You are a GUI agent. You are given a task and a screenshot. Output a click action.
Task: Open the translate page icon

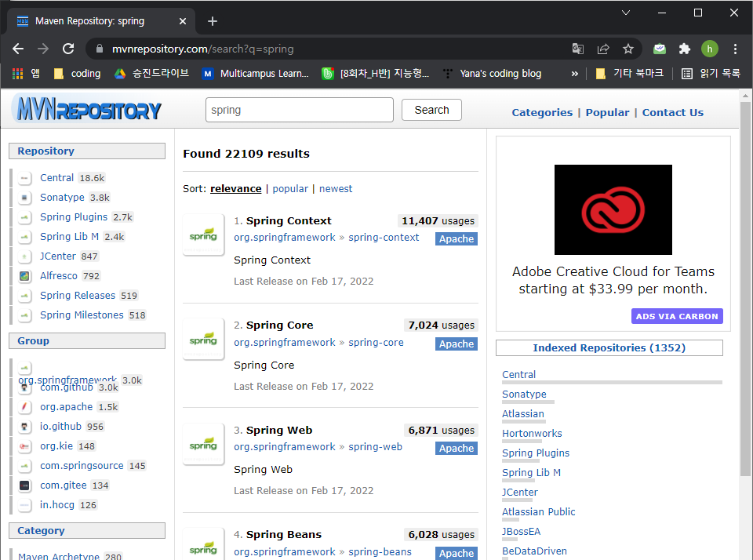pos(578,49)
